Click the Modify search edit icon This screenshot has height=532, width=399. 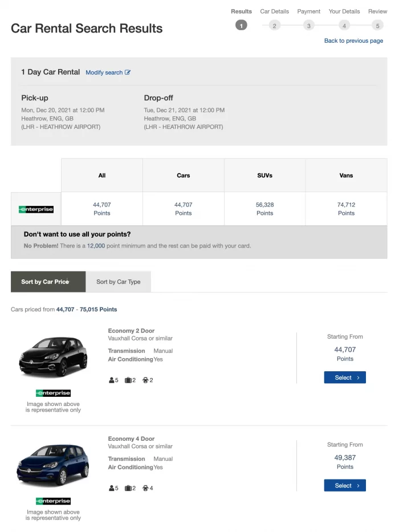(x=128, y=72)
